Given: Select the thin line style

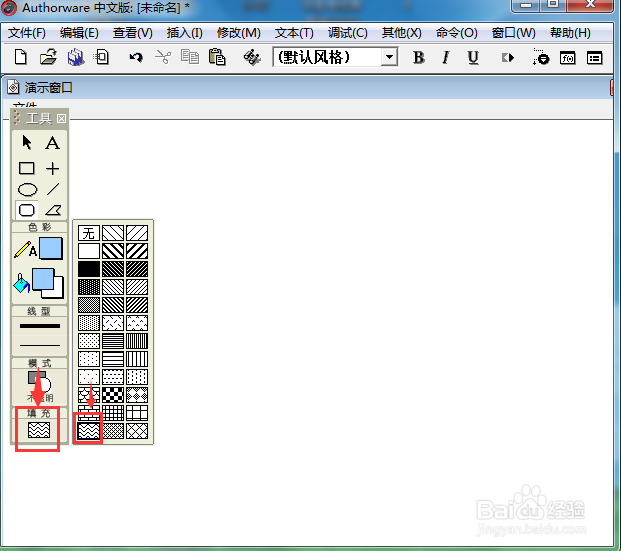Looking at the screenshot, I should (40, 345).
